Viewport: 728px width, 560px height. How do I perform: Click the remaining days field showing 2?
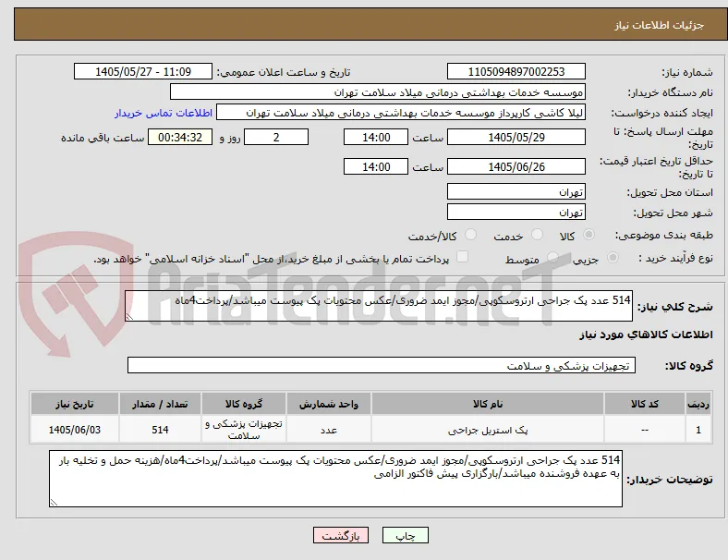pos(276,137)
